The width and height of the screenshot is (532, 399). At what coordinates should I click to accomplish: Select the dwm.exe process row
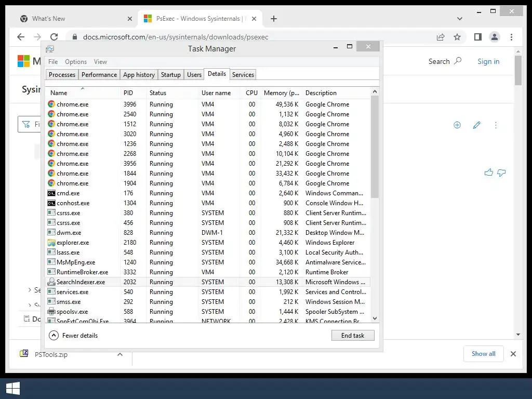[x=208, y=233]
